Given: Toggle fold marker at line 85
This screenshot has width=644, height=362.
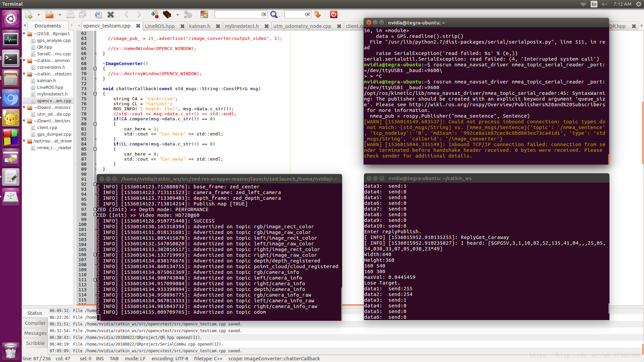Looking at the screenshot, I should 95,149.
